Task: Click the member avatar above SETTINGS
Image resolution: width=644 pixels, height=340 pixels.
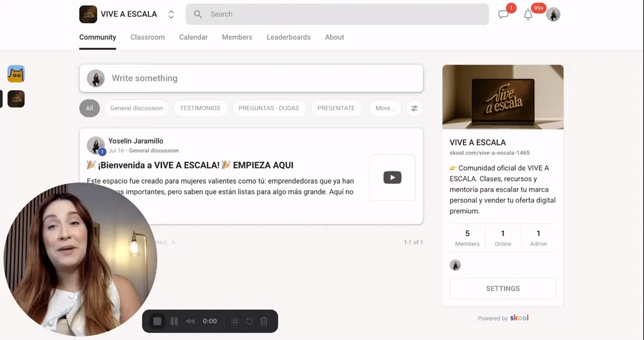Action: click(x=455, y=265)
